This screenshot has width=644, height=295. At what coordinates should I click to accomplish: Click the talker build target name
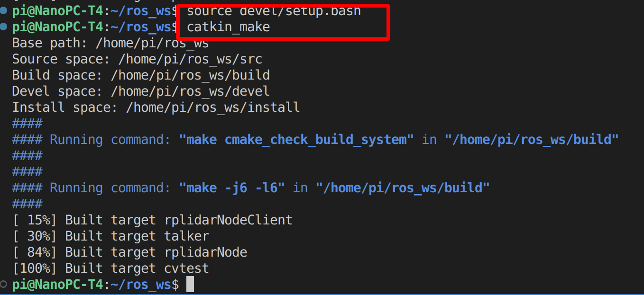(186, 236)
